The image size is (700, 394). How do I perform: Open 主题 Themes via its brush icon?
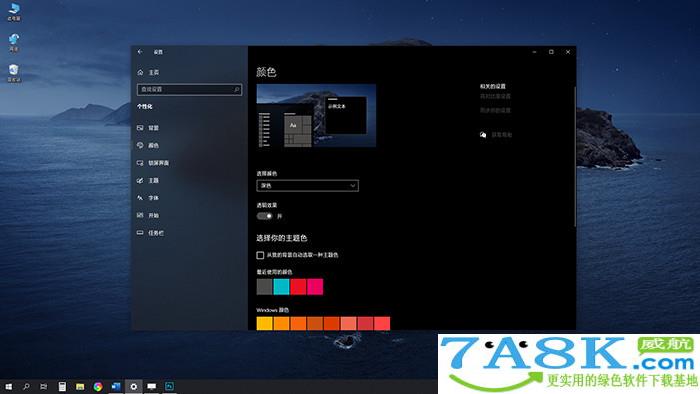click(140, 180)
